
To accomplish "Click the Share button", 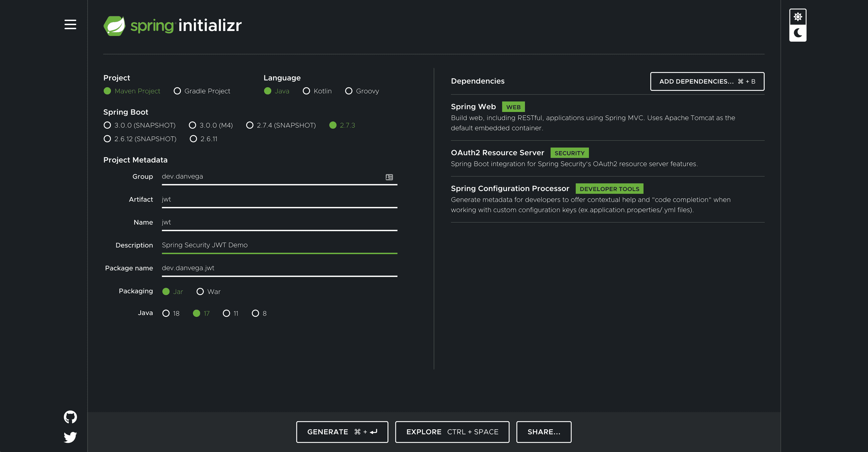I will (544, 432).
